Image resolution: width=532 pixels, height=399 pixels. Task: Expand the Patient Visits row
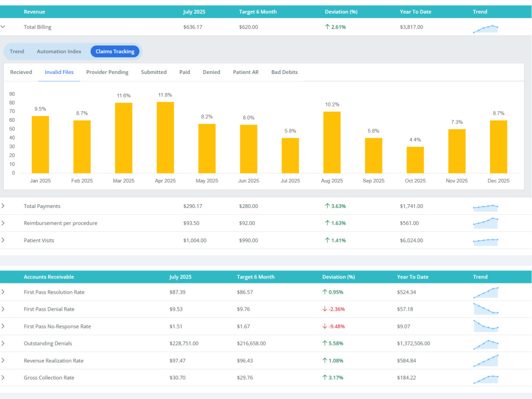pos(3,240)
